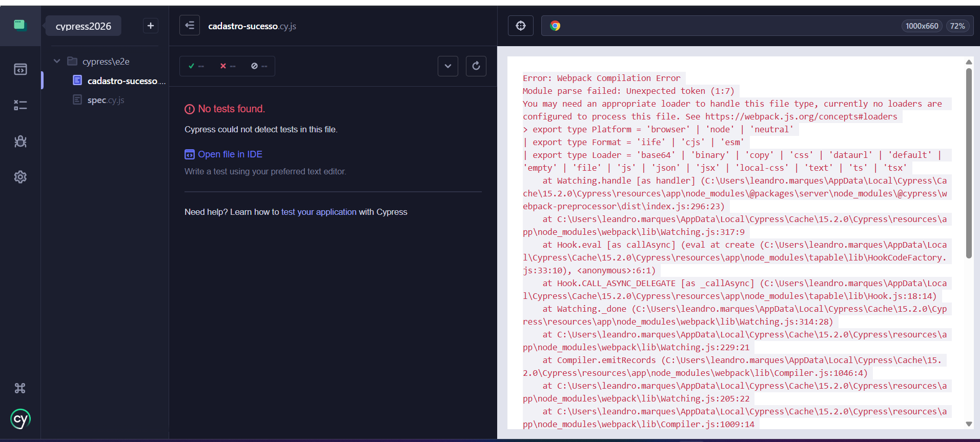Open the Chrome browser selector
The width and height of the screenshot is (980, 442).
click(555, 26)
